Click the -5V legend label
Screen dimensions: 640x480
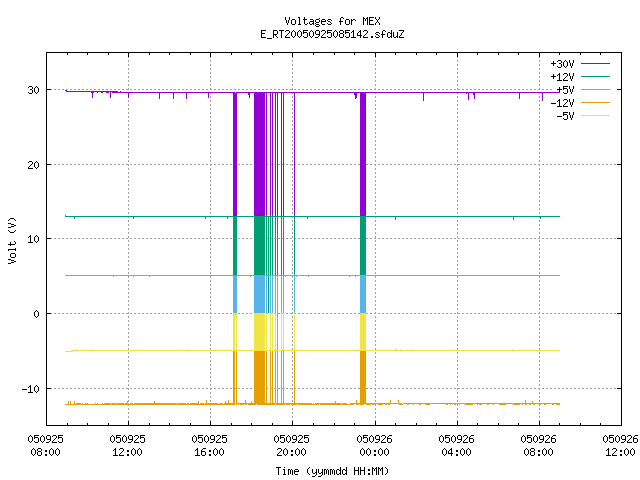[x=565, y=116]
